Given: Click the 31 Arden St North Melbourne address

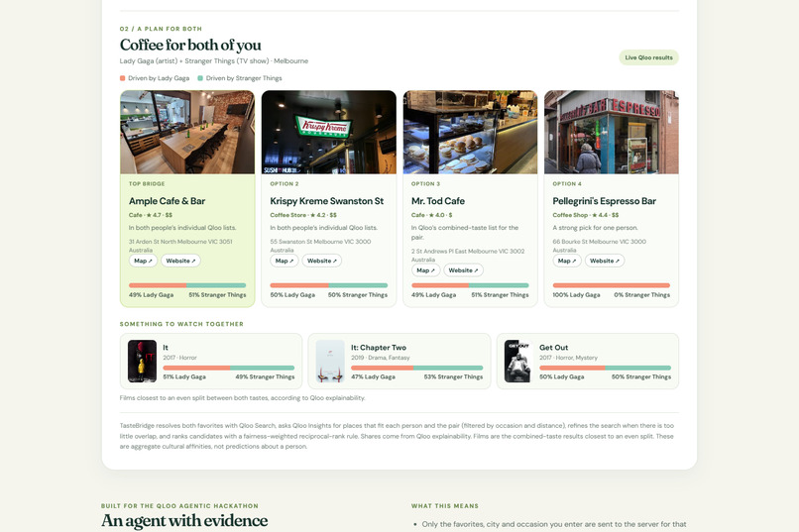Looking at the screenshot, I should click(180, 246).
